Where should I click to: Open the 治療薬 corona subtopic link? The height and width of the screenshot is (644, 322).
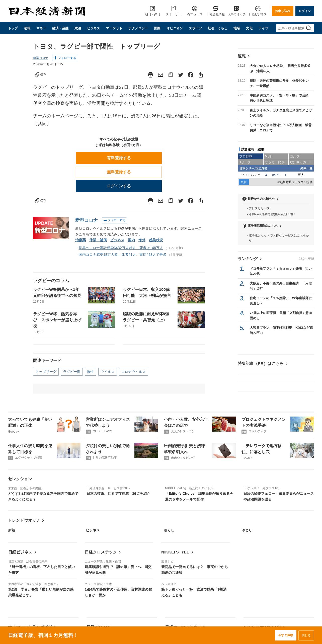click(80, 240)
